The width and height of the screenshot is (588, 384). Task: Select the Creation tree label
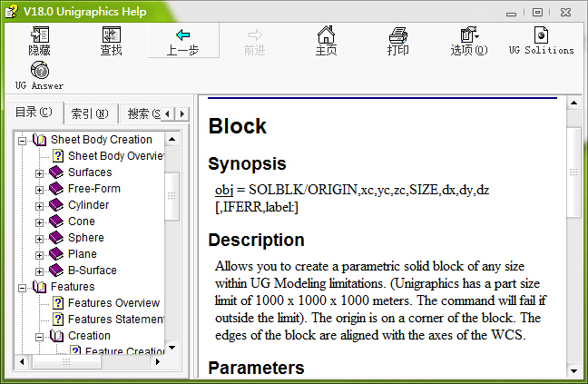(x=89, y=336)
